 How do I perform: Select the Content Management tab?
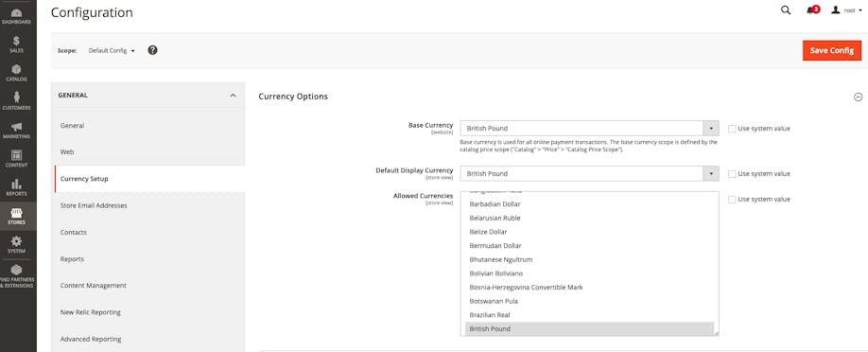pos(149,286)
